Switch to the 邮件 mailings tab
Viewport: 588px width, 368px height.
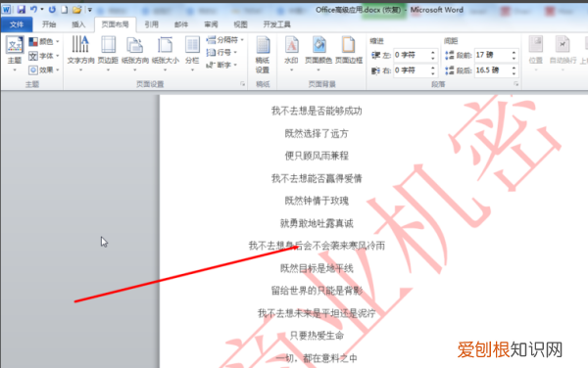coord(181,24)
